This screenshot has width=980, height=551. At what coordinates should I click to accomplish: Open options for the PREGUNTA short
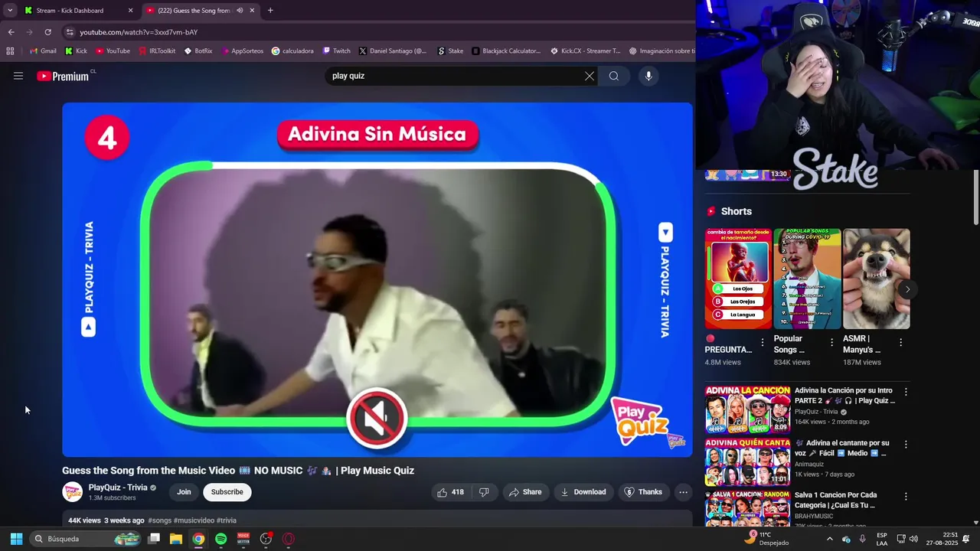tap(763, 342)
